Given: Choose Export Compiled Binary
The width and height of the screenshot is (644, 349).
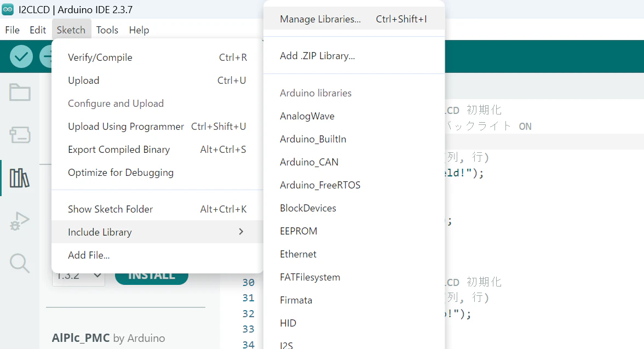Looking at the screenshot, I should (157, 150).
